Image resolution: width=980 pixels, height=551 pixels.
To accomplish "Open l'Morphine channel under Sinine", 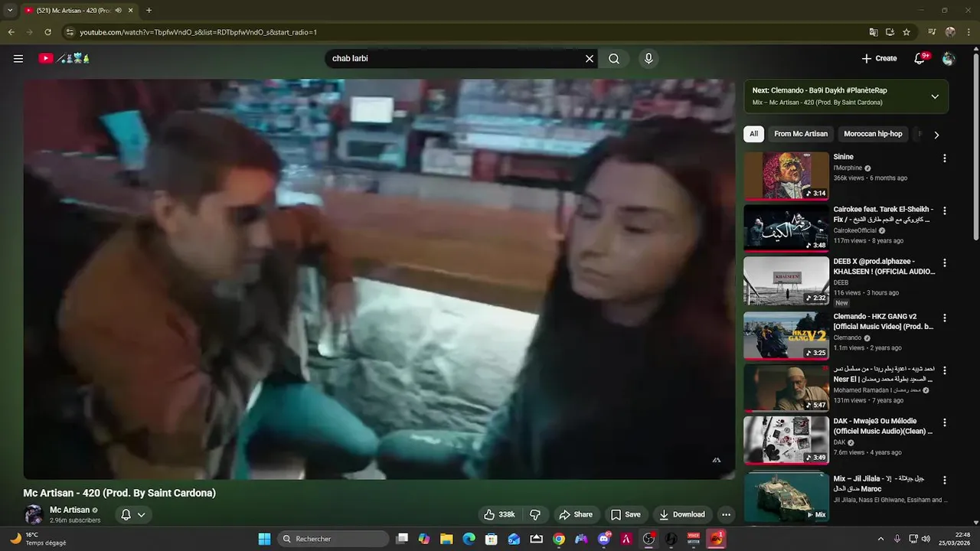I will pos(848,168).
